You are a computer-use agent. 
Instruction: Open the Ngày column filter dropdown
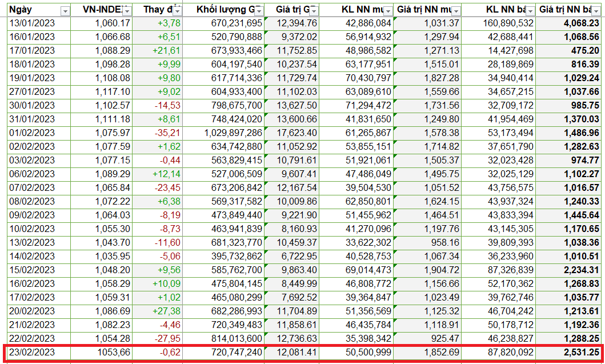point(65,11)
